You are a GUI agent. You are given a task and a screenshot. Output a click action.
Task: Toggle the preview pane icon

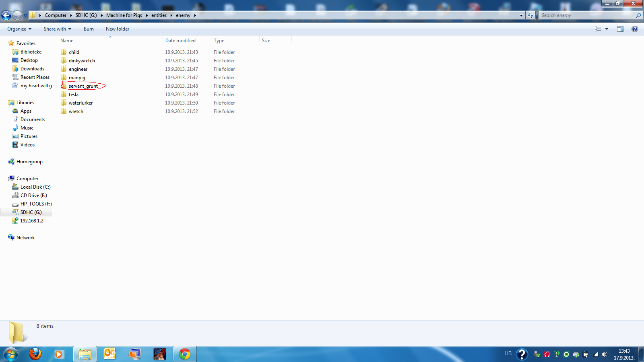(620, 29)
